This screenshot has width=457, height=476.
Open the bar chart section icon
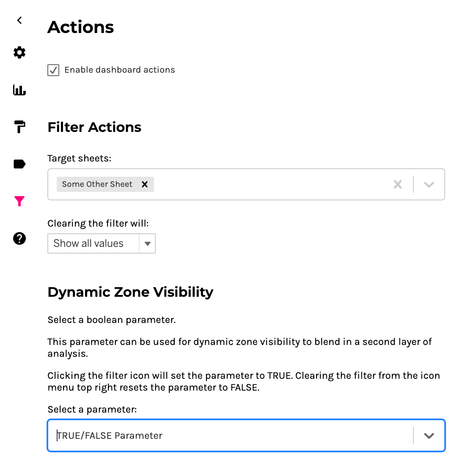[19, 90]
